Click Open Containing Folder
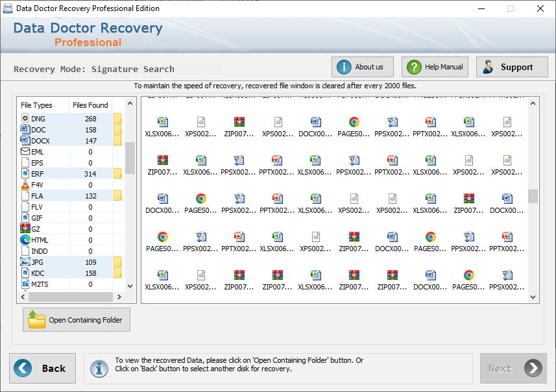Image resolution: width=556 pixels, height=392 pixels. click(x=77, y=319)
